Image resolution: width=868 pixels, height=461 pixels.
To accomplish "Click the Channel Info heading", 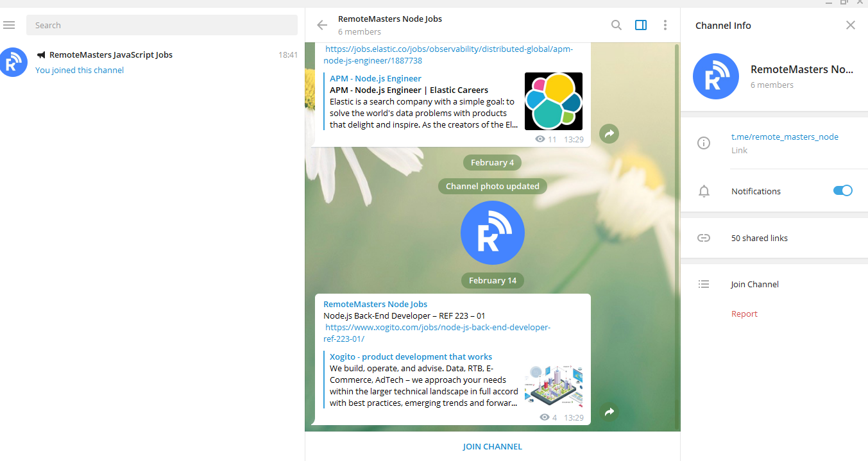I will click(723, 25).
